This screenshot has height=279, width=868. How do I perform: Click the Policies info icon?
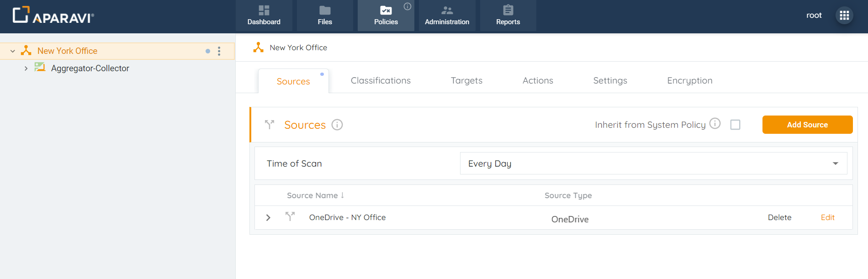click(x=408, y=6)
